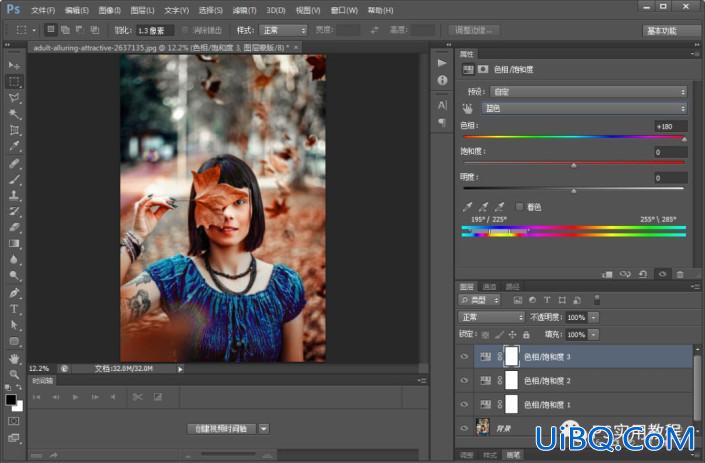
Task: Select the Zoom tool in toolbox
Action: pos(14,374)
